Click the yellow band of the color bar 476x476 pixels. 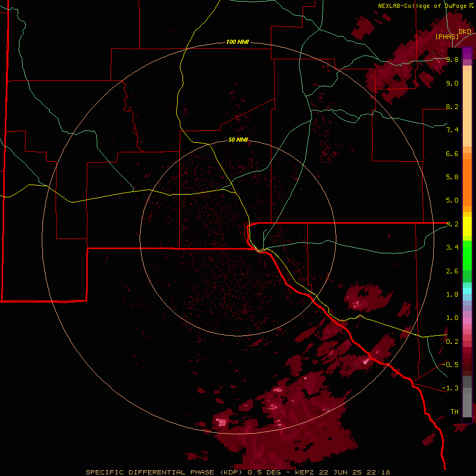click(467, 226)
